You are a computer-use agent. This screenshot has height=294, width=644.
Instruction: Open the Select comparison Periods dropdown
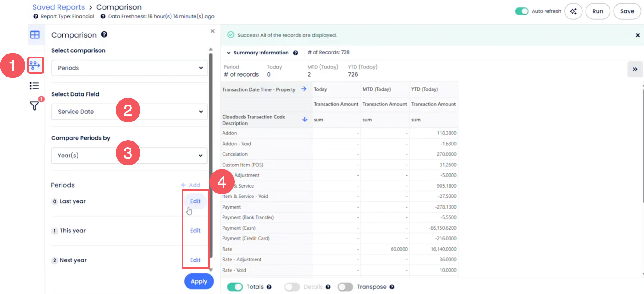coord(129,68)
